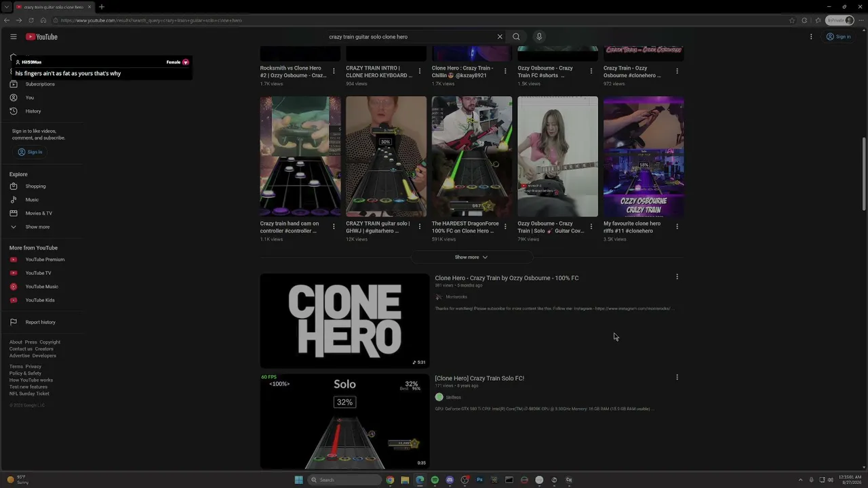Open options for 'CRAZY TRAIN guitar solo | GHWJ'

pos(420,226)
